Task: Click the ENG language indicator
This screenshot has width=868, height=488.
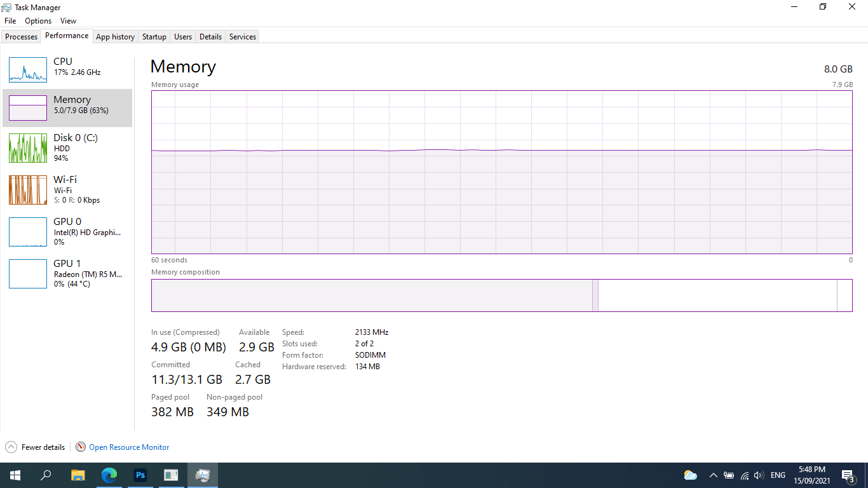Action: point(778,475)
